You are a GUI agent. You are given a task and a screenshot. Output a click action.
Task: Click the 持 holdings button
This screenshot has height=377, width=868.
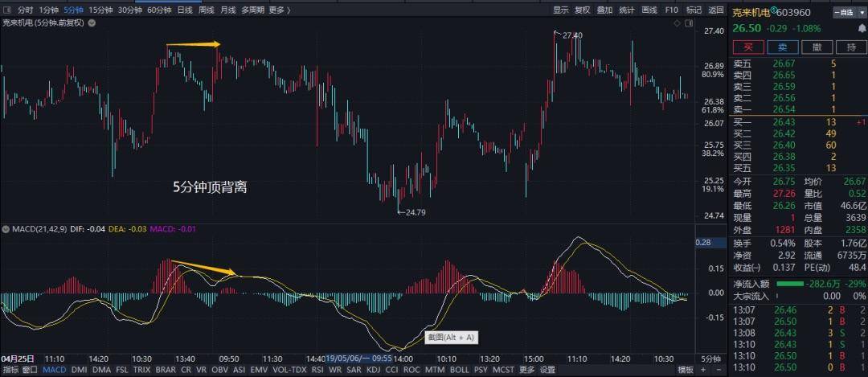(x=851, y=47)
